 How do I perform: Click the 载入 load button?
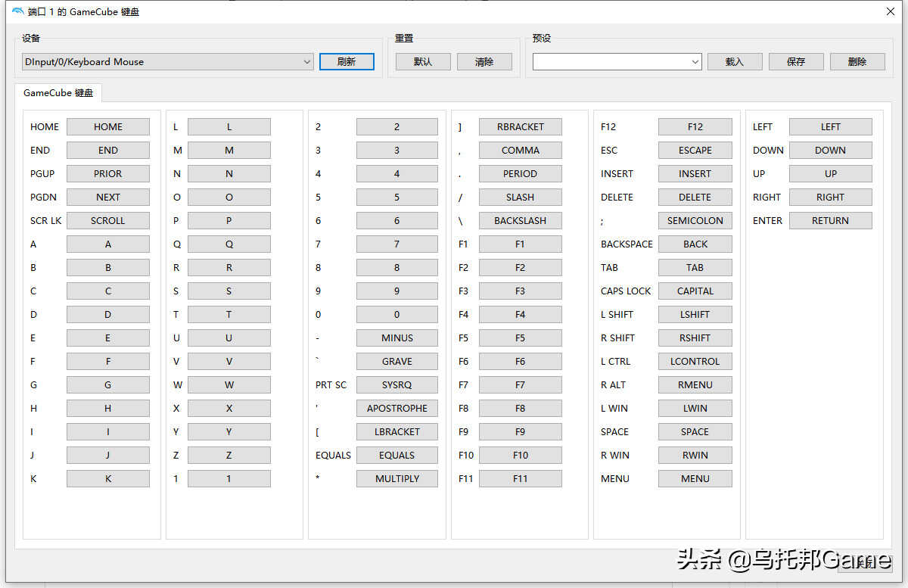pos(735,62)
